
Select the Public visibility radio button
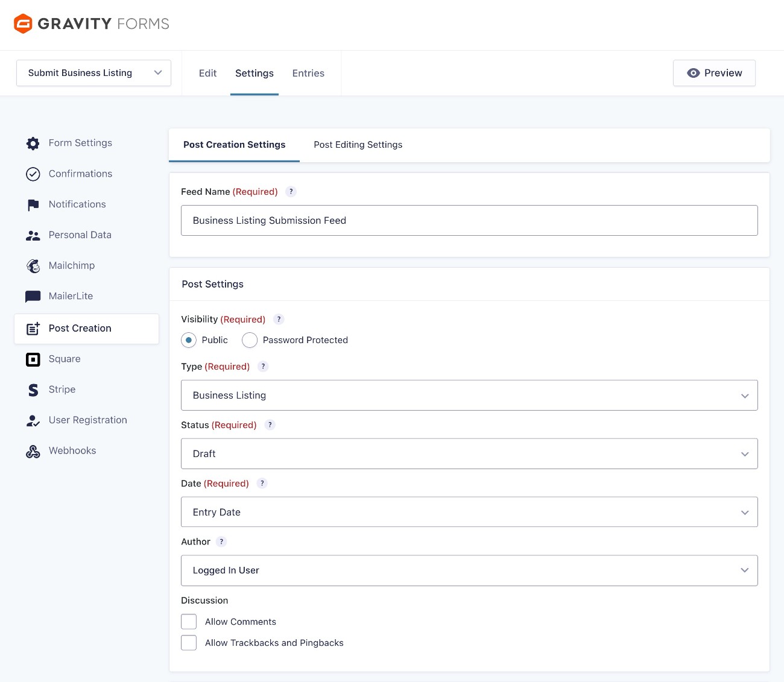[x=189, y=340]
